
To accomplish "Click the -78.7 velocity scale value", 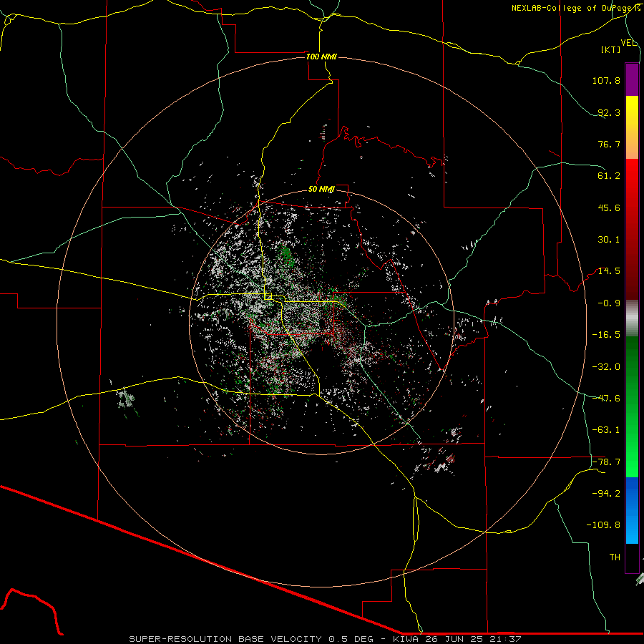I will [x=606, y=462].
